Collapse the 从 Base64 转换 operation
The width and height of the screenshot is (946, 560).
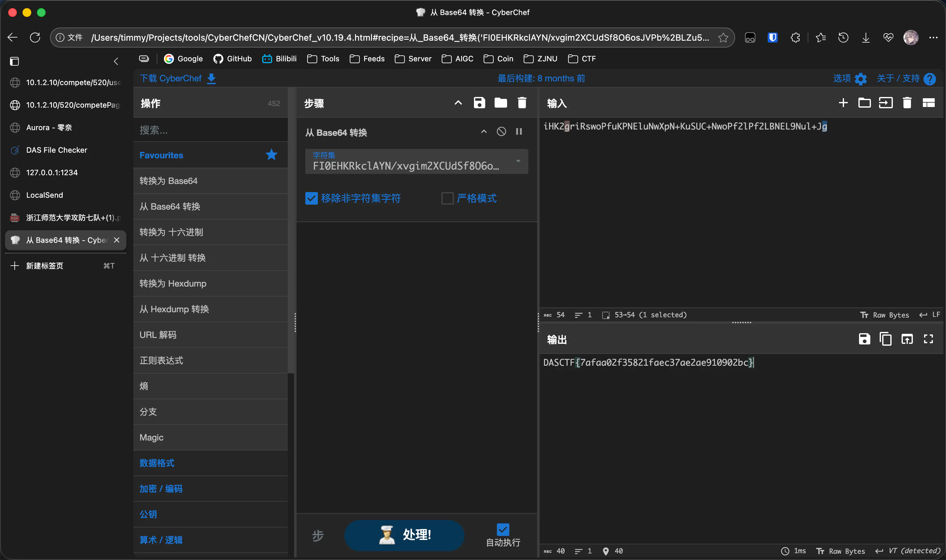tap(484, 131)
